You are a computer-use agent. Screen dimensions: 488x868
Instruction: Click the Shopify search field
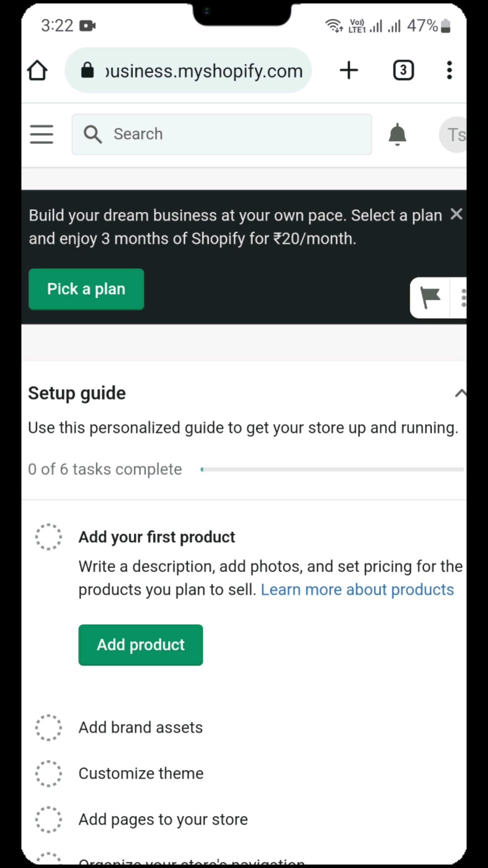pyautogui.click(x=222, y=134)
